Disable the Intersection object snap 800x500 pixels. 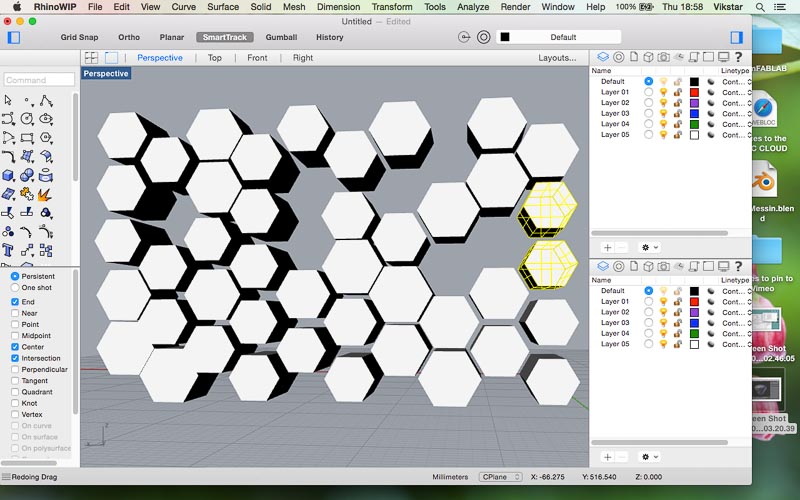click(x=15, y=358)
